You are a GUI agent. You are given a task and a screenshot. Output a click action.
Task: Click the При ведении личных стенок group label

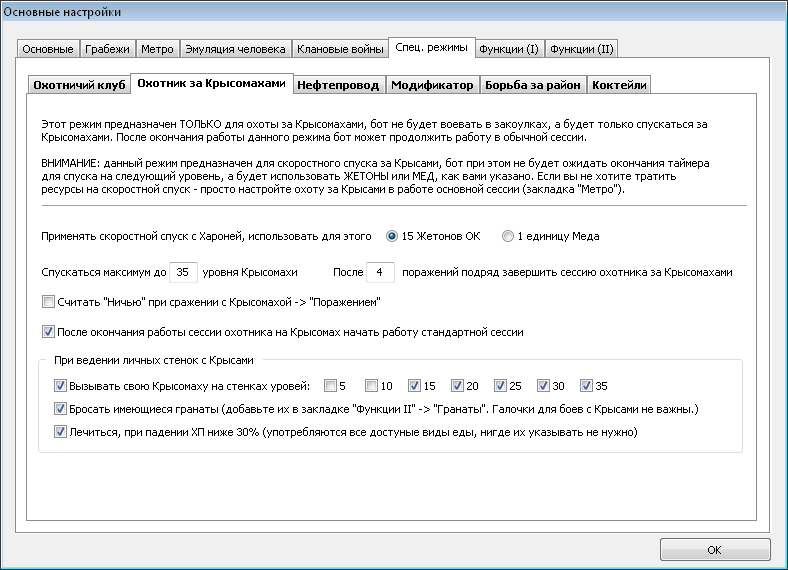(x=154, y=360)
